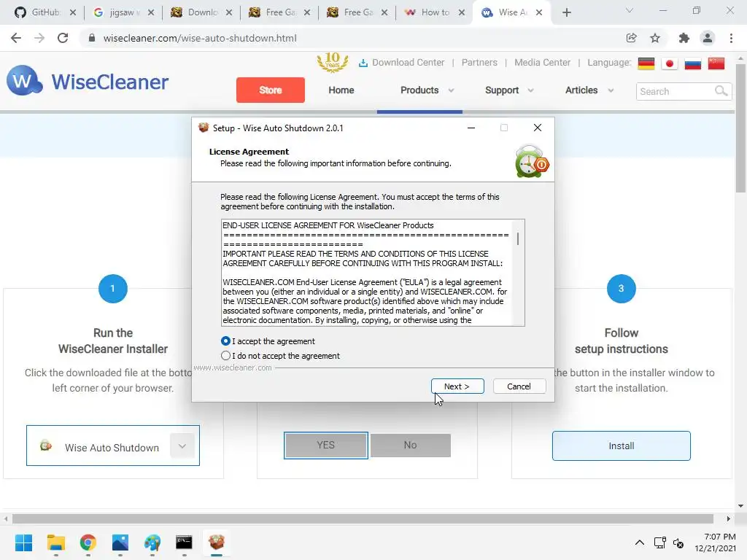Click the installer setup taskbar icon
This screenshot has width=747, height=560.
point(216,542)
